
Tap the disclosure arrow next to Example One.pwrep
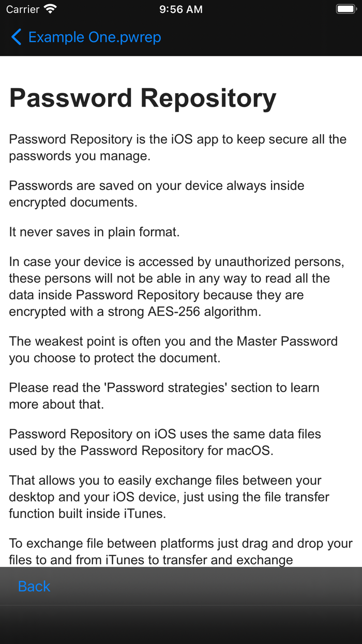click(x=16, y=37)
